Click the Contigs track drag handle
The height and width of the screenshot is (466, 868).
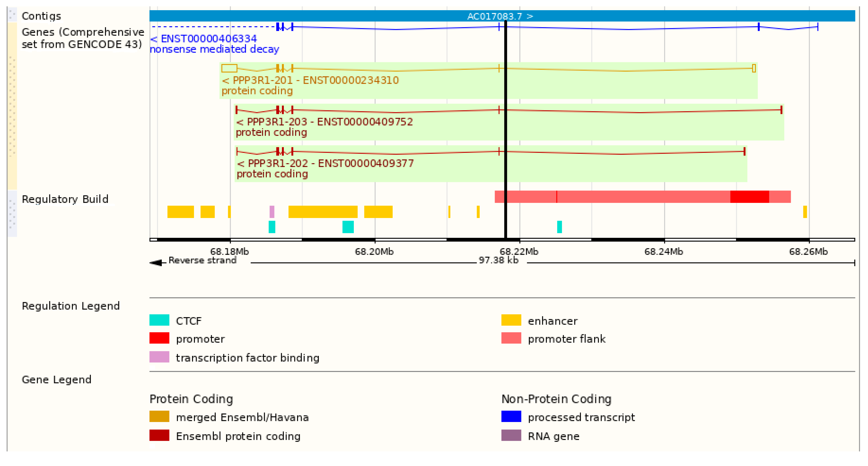tap(12, 15)
